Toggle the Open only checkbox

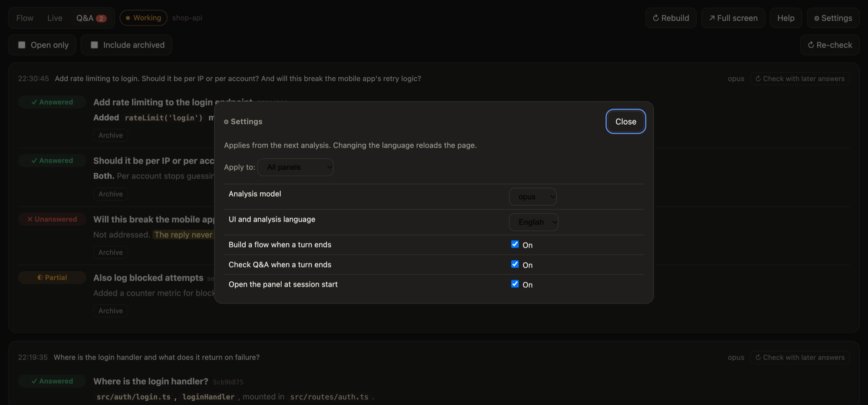coord(22,45)
